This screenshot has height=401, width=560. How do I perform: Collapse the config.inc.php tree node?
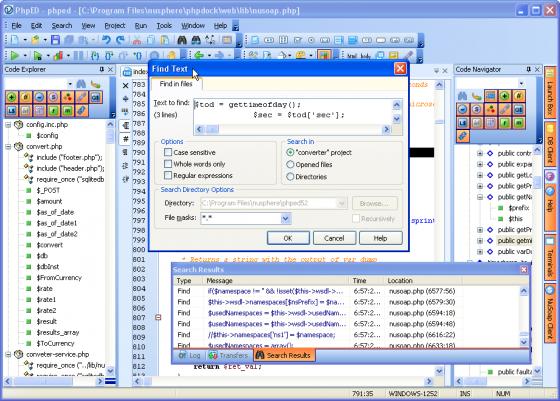[8, 125]
